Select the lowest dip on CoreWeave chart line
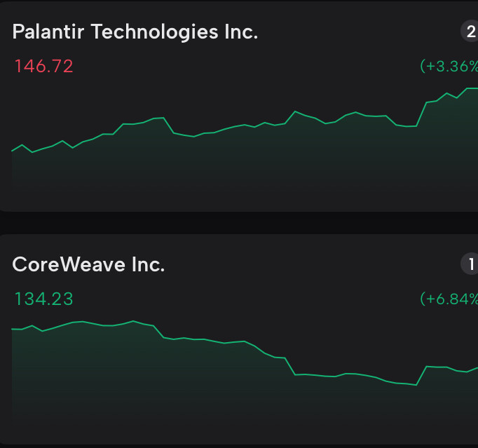This screenshot has width=478, height=448. click(x=416, y=384)
